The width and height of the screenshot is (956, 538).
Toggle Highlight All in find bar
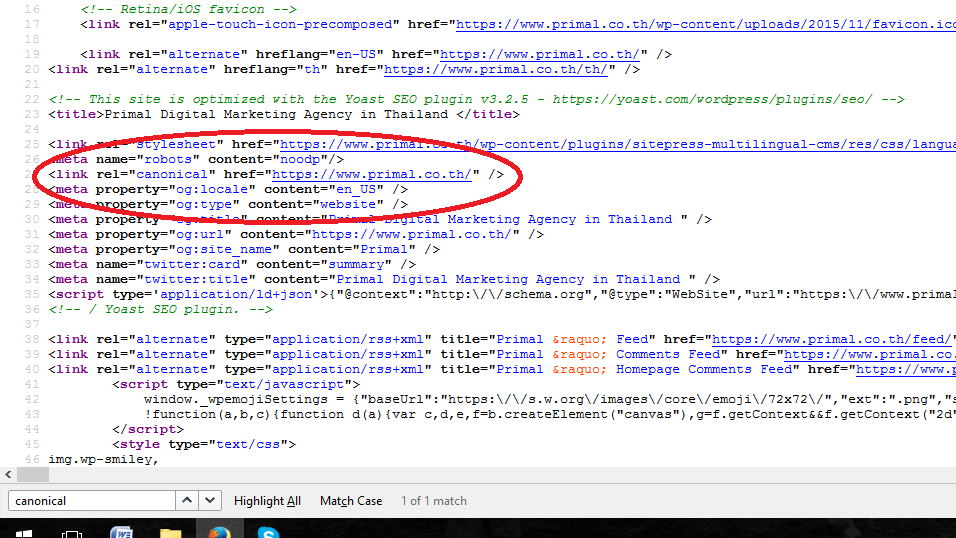[x=267, y=501]
